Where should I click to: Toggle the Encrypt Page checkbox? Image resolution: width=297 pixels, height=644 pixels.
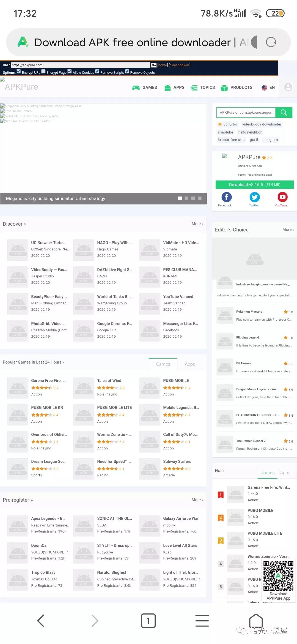[43, 71]
